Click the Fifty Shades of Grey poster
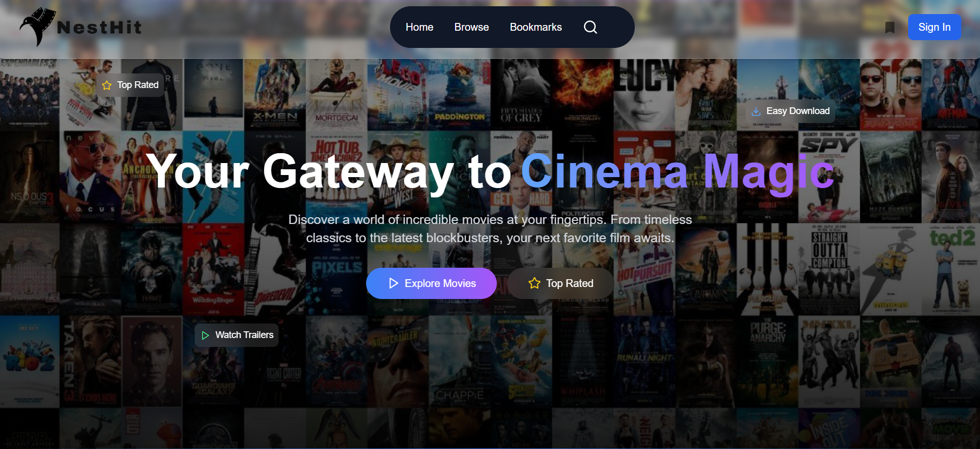 [x=521, y=94]
